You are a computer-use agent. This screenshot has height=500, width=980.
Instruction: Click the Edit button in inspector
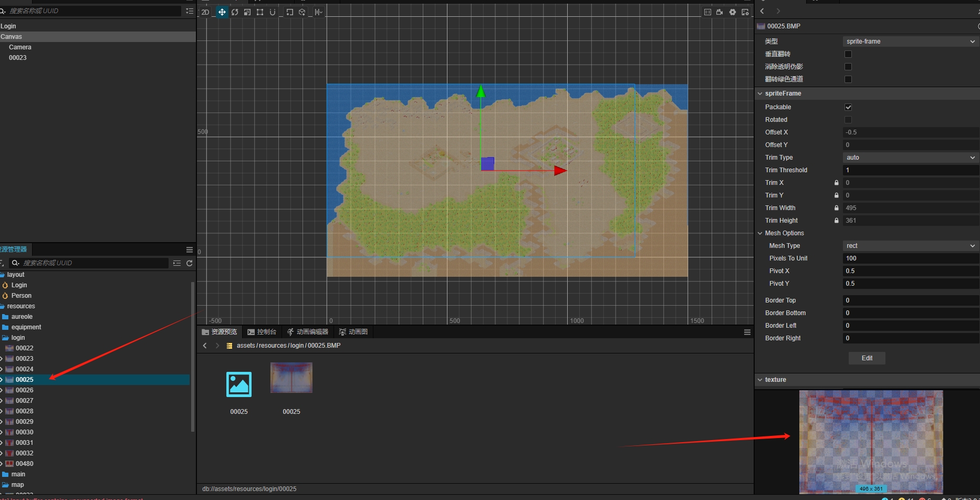click(867, 358)
